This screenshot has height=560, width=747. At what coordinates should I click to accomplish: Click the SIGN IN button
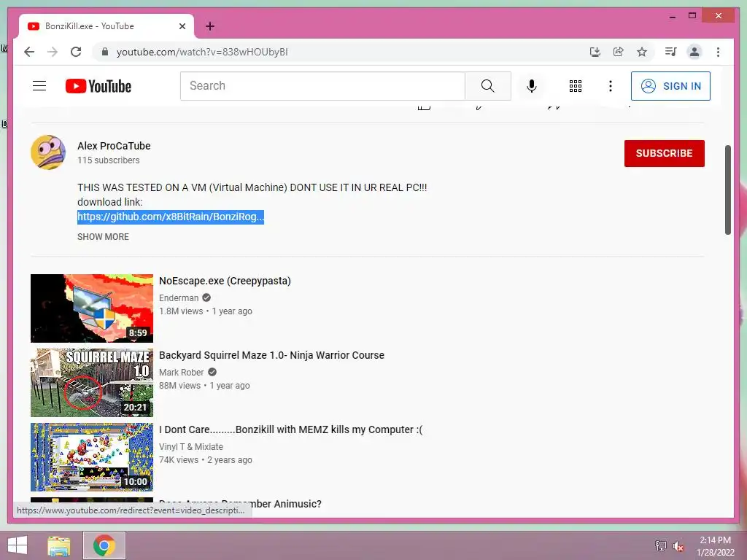[x=670, y=86]
